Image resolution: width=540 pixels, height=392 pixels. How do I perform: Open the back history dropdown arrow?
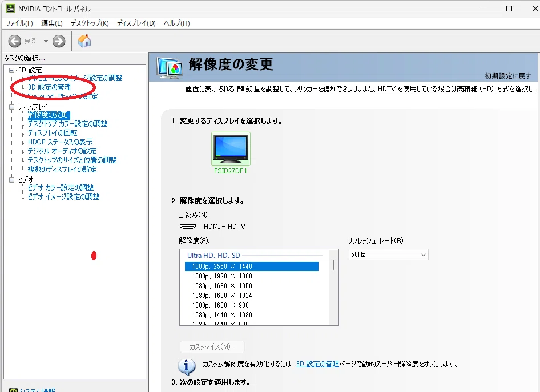tap(46, 41)
